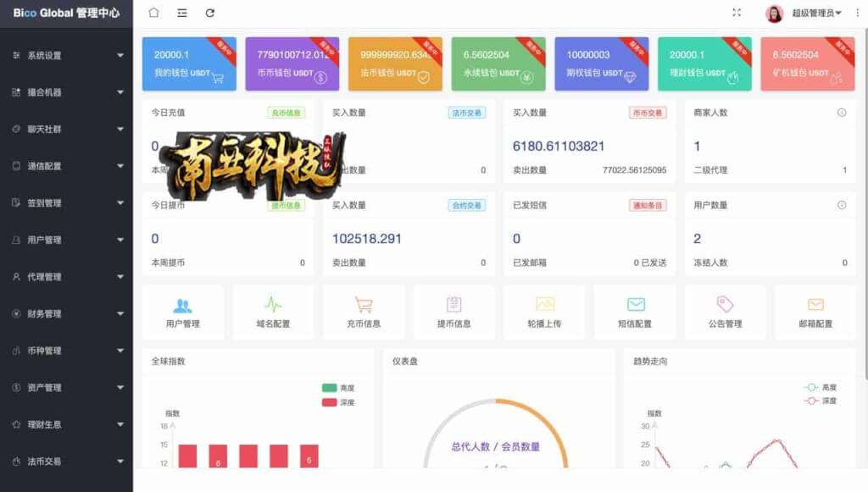
Task: Open 法币交易 sidebar menu label
Action: click(x=44, y=461)
